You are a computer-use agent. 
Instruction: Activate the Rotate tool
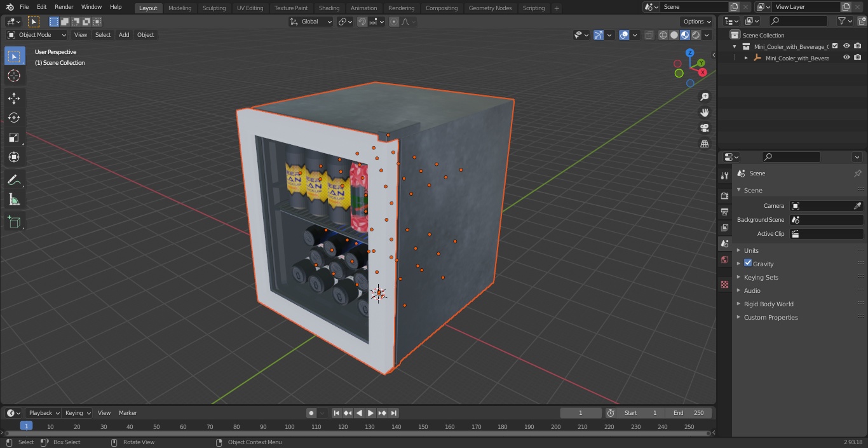(14, 118)
